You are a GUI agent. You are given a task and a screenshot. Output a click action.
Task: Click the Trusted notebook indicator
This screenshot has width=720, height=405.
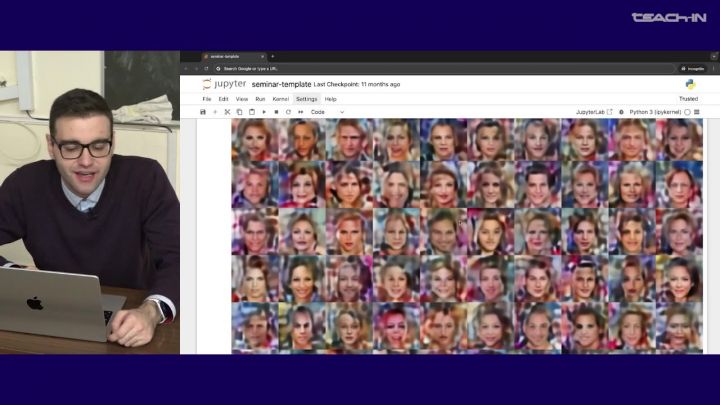point(688,99)
